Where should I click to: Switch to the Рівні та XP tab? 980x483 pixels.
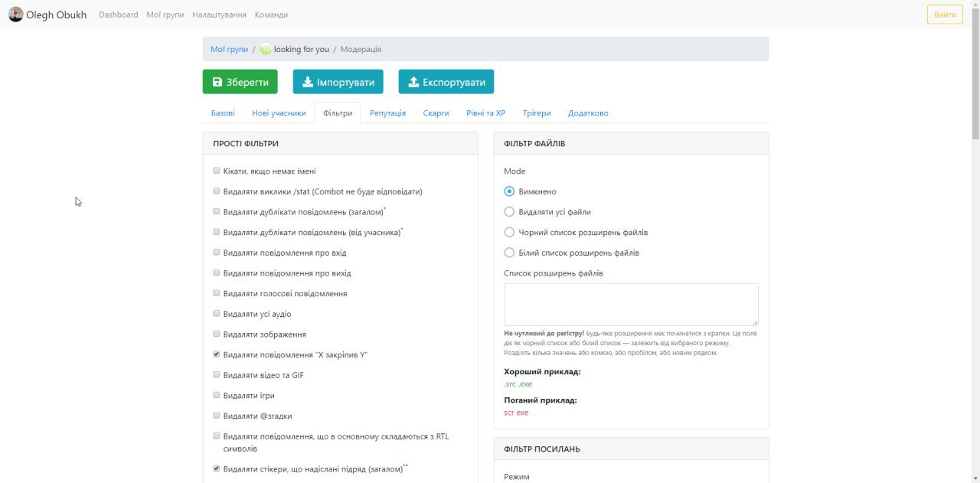[x=485, y=113]
